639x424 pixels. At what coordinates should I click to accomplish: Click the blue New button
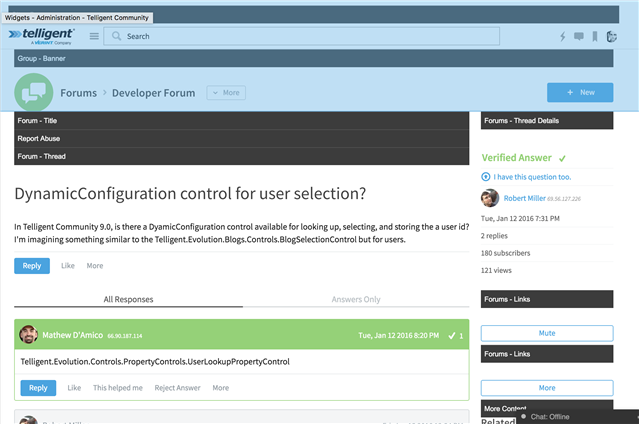[580, 93]
